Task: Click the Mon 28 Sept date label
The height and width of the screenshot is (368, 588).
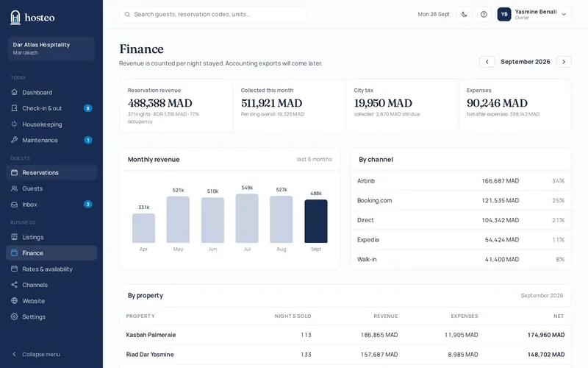Action: (434, 14)
